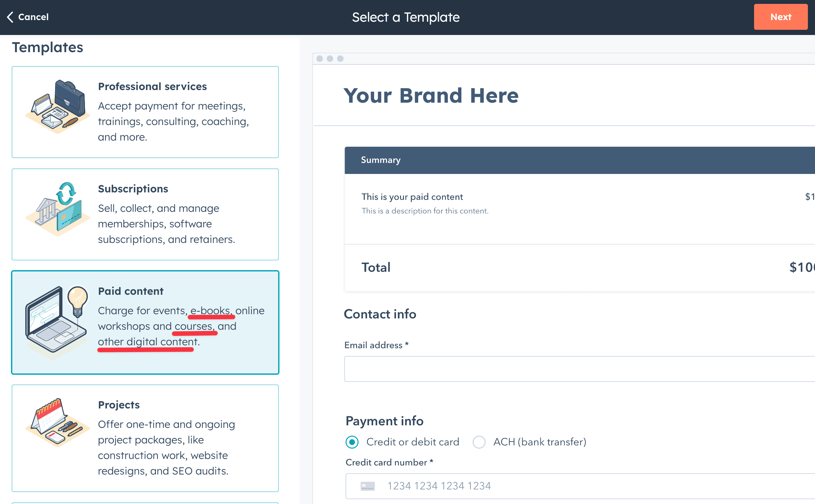The width and height of the screenshot is (815, 504).
Task: Click the Professional services title text
Action: (x=152, y=86)
